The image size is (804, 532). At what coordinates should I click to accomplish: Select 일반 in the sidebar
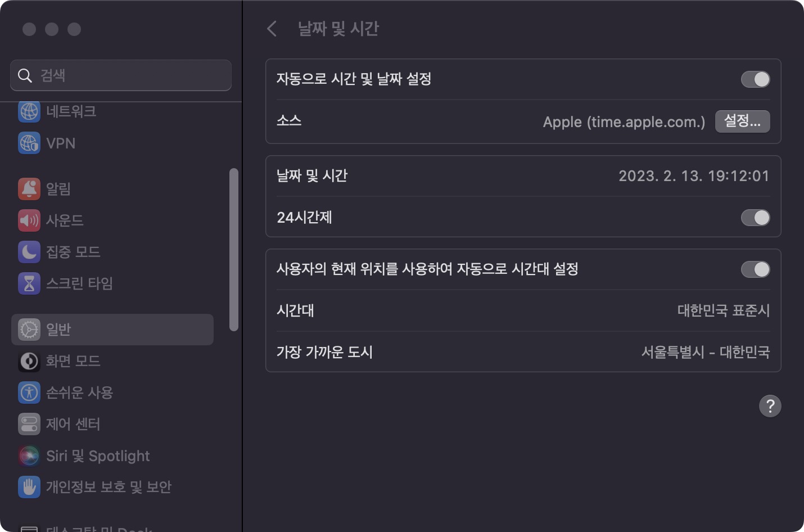112,330
